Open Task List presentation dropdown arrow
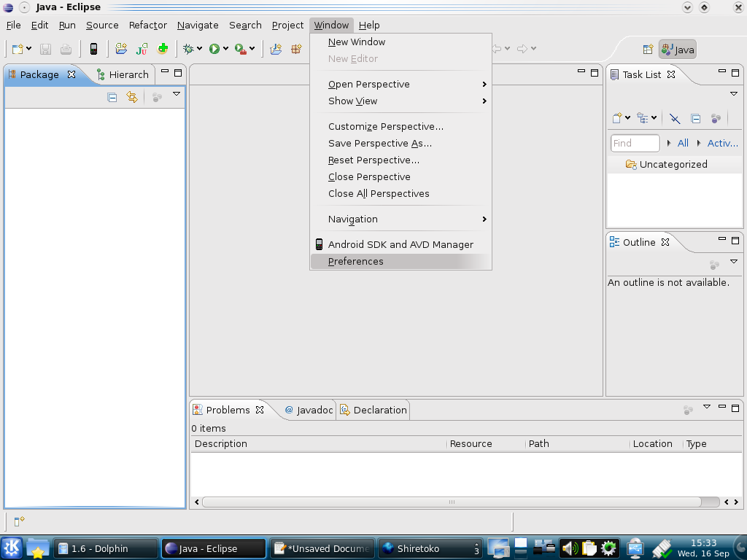Screen dimensions: 747x560 654,117
